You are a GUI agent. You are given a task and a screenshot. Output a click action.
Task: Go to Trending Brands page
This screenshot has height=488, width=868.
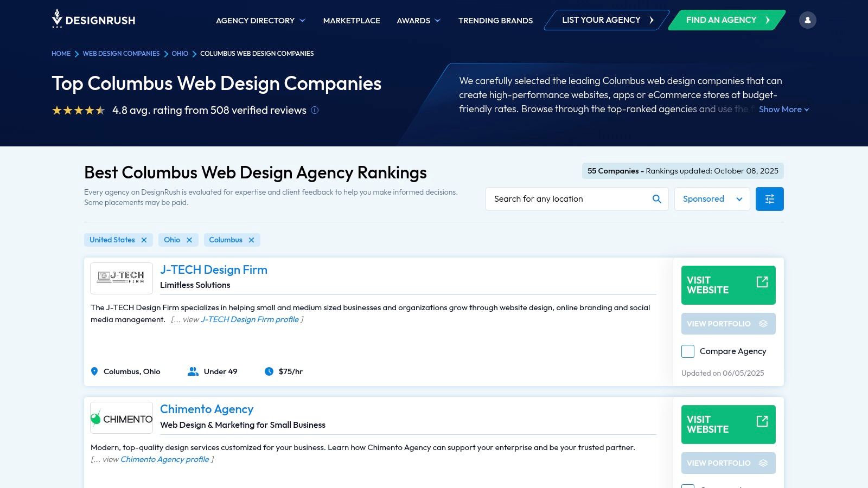pyautogui.click(x=495, y=21)
